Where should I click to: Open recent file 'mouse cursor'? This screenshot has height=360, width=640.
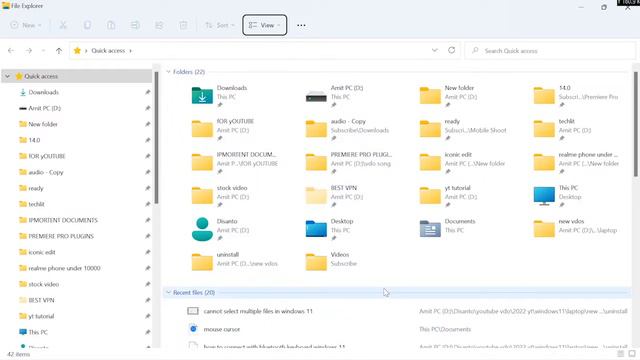pos(222,329)
